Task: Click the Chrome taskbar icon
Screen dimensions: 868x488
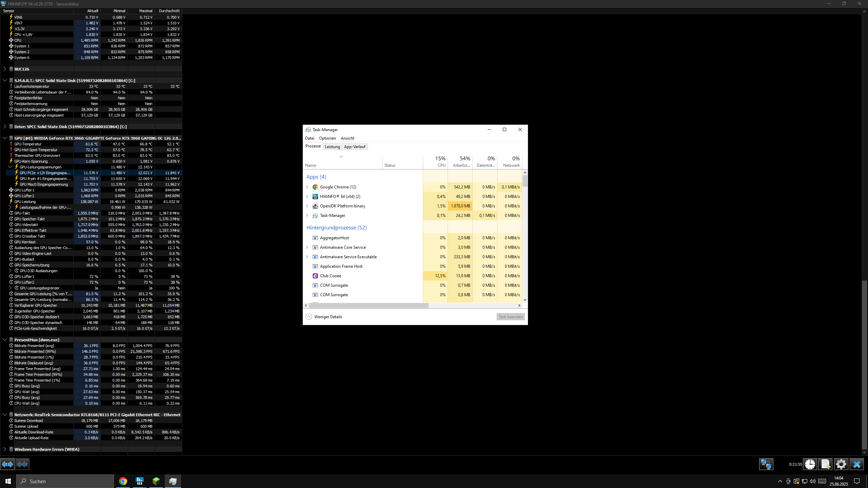Action: pos(123,481)
